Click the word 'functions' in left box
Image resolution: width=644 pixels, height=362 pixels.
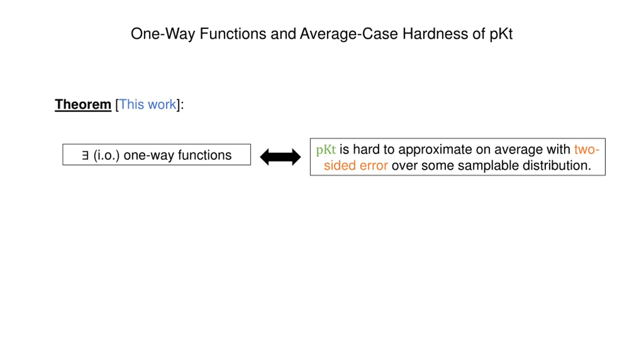[205, 155]
